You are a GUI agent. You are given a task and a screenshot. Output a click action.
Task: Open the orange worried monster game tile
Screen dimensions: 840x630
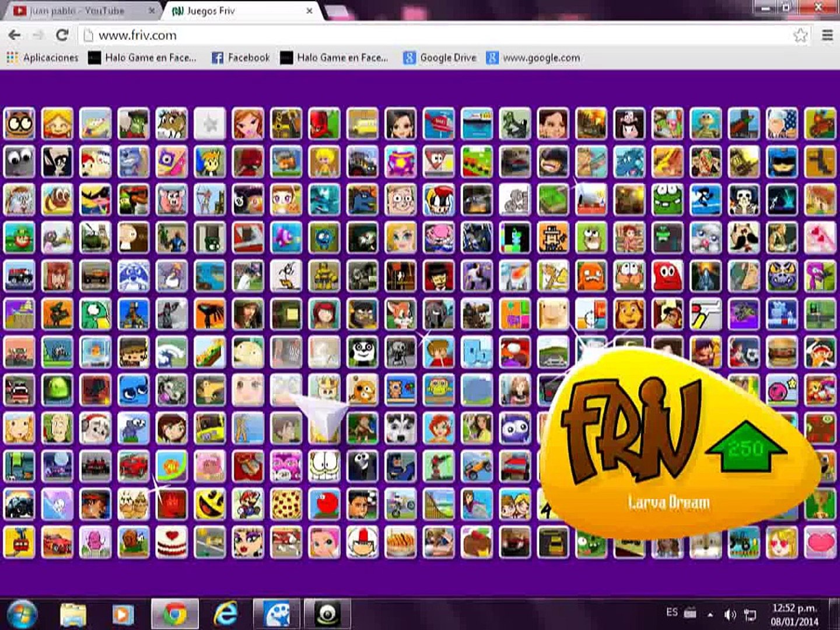591,276
